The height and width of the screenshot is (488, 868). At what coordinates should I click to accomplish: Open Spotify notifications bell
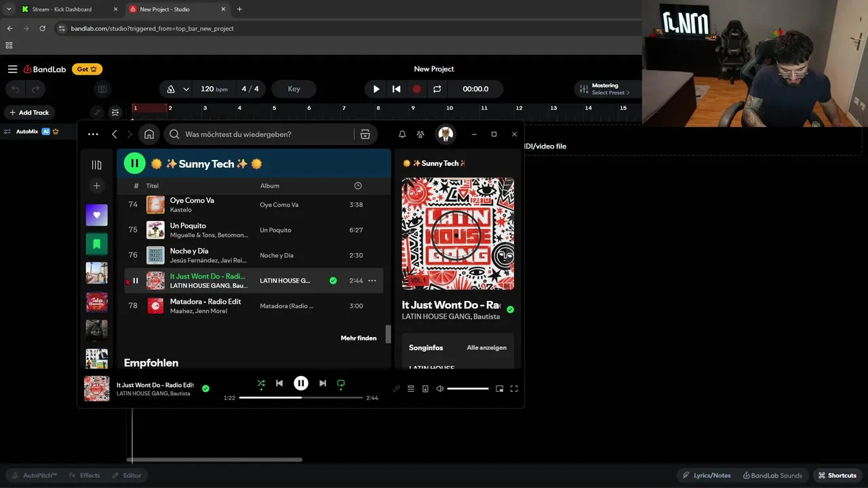point(402,134)
